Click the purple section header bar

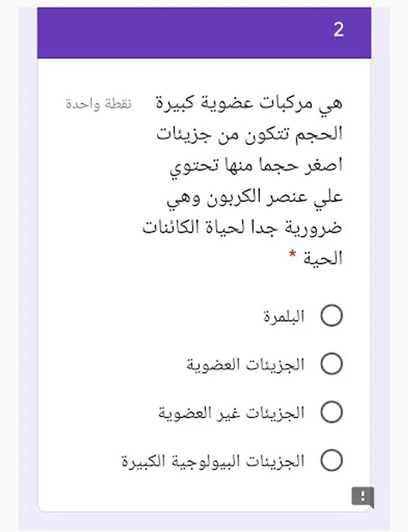point(204,33)
